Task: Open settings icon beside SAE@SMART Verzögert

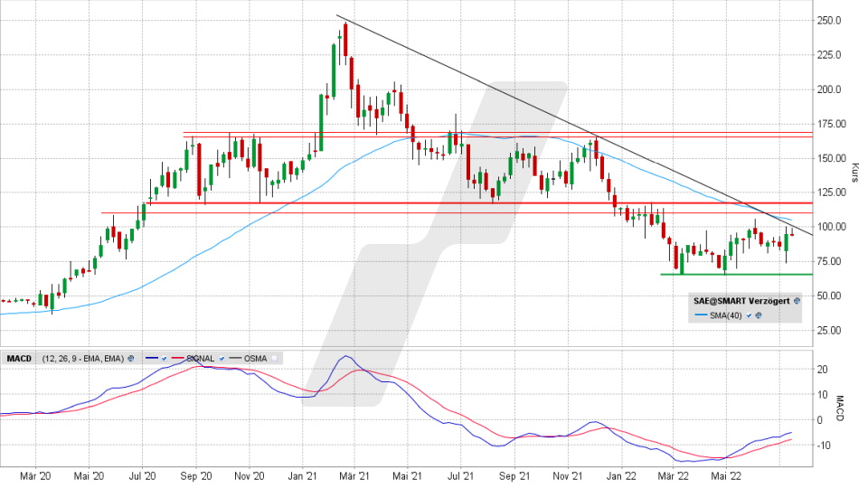Action: coord(797,300)
